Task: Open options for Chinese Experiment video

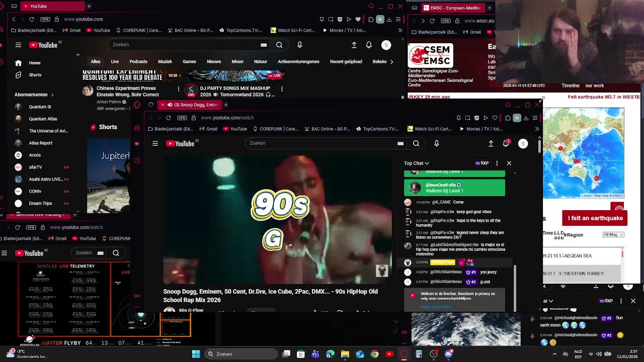Action: [x=179, y=89]
